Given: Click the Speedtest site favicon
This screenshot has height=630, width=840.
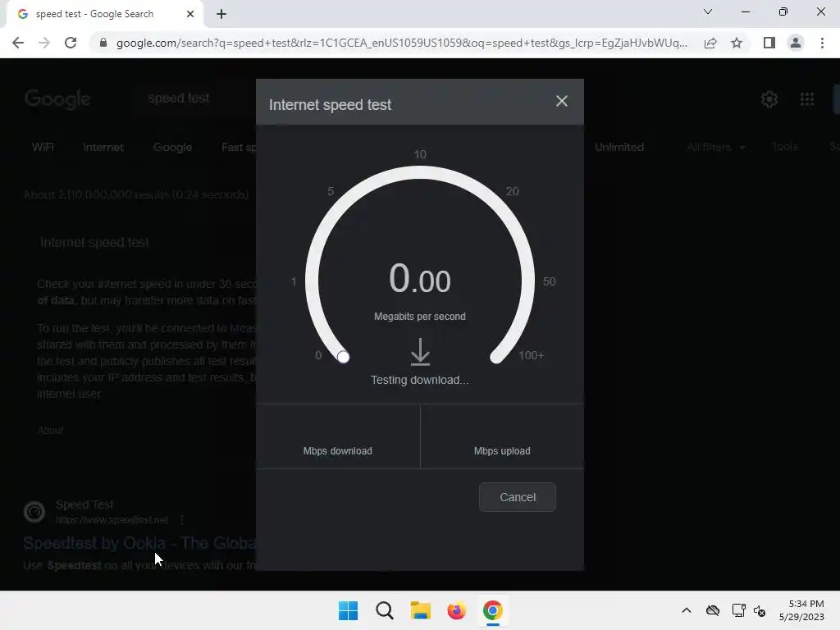Looking at the screenshot, I should (x=34, y=512).
